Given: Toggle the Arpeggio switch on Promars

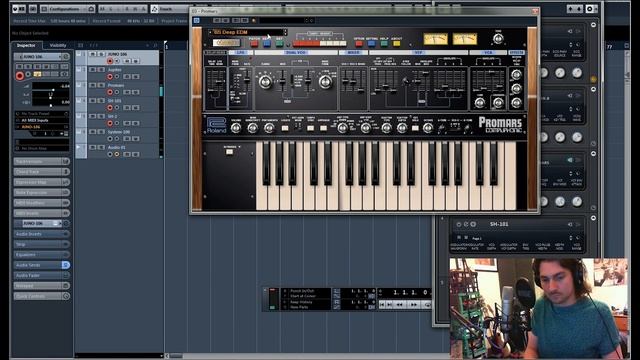Looking at the screenshot, I should pos(323,128).
